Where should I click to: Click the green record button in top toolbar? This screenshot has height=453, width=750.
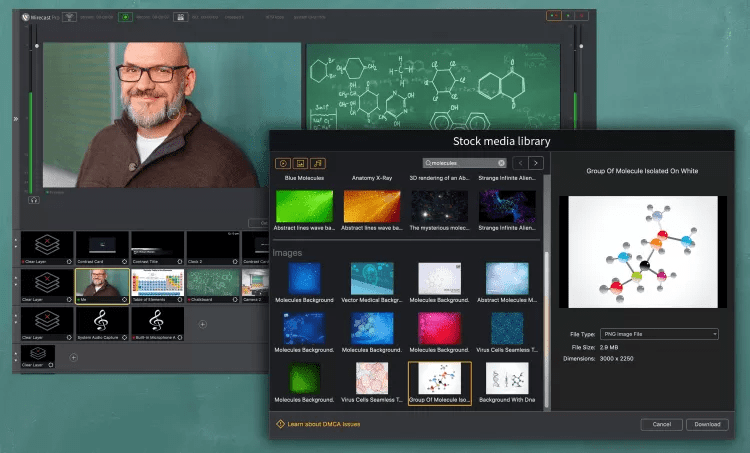pyautogui.click(x=125, y=17)
